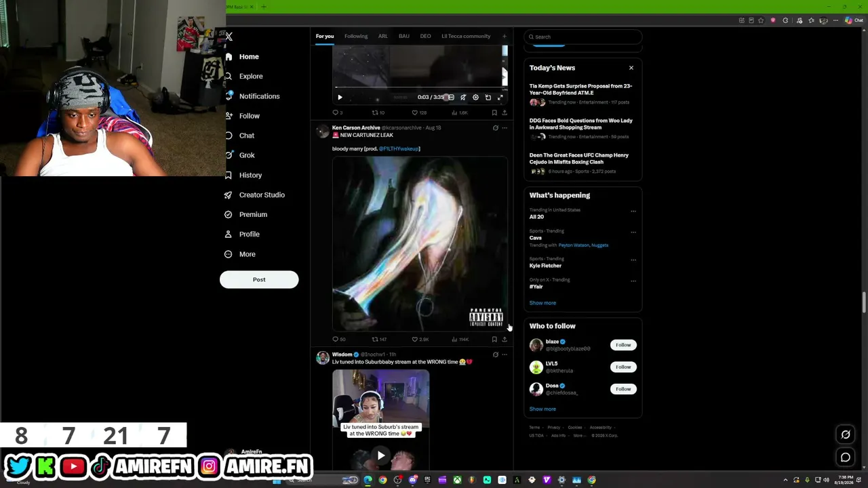Screen dimensions: 868x488
Task: Switch to the BAU tab
Action: [x=404, y=37]
